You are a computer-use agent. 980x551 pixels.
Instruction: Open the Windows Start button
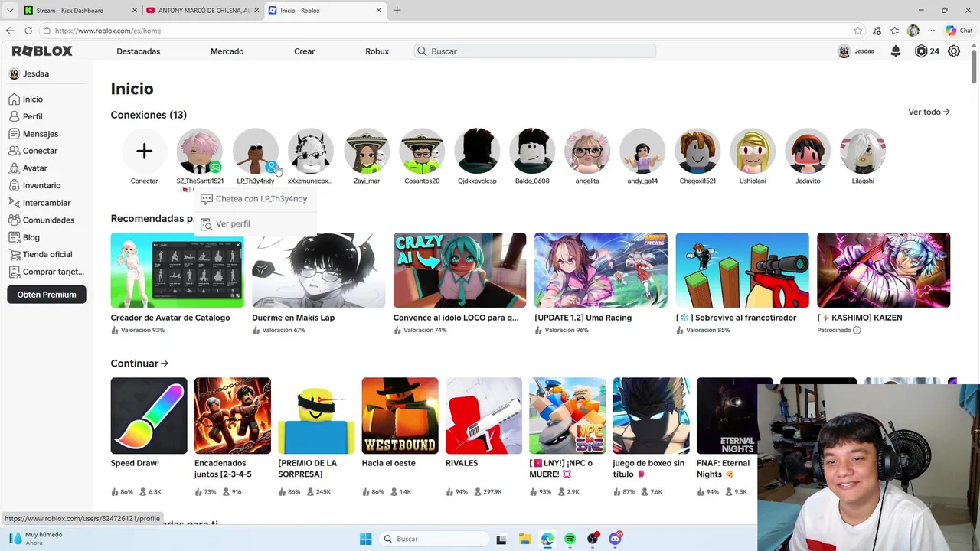[365, 539]
